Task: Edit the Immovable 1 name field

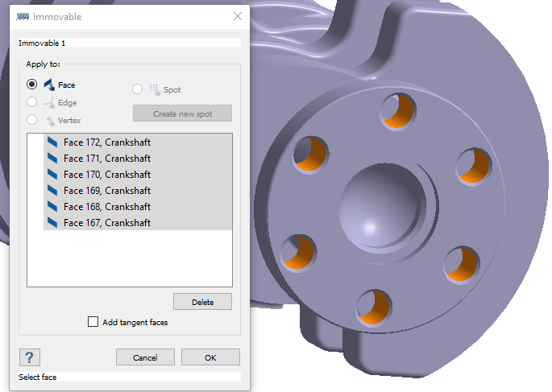Action: [x=130, y=43]
